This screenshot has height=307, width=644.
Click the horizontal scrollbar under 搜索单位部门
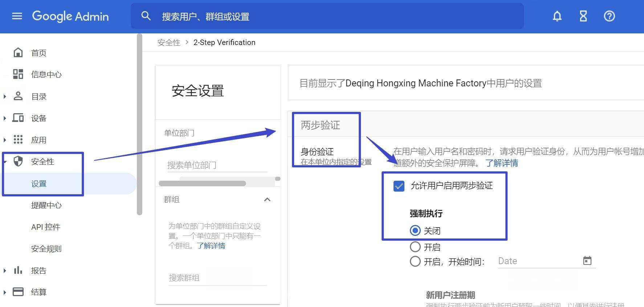pyautogui.click(x=203, y=183)
